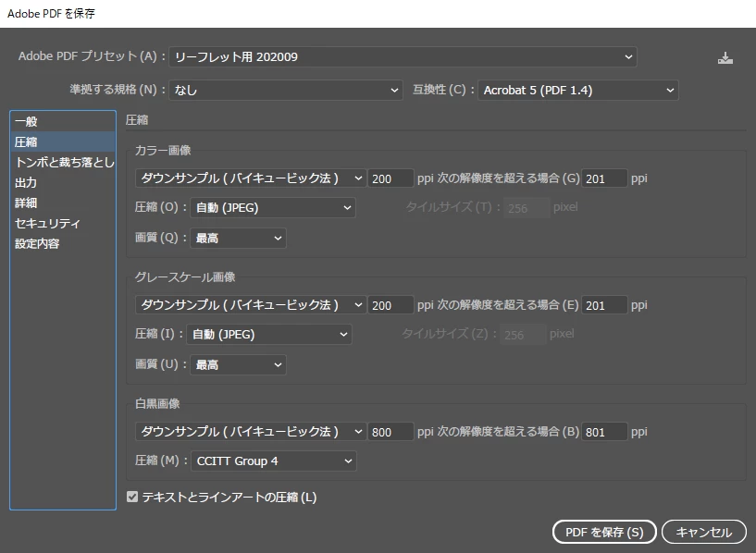Select トンボと裁ち落とし in the category list
756x553 pixels.
(x=63, y=162)
